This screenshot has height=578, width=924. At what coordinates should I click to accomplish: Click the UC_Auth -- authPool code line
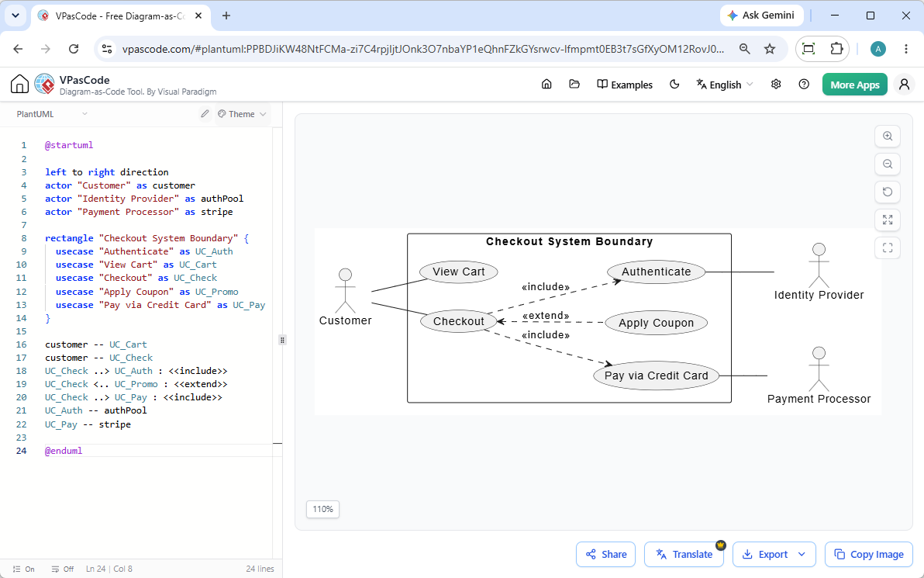click(x=95, y=410)
